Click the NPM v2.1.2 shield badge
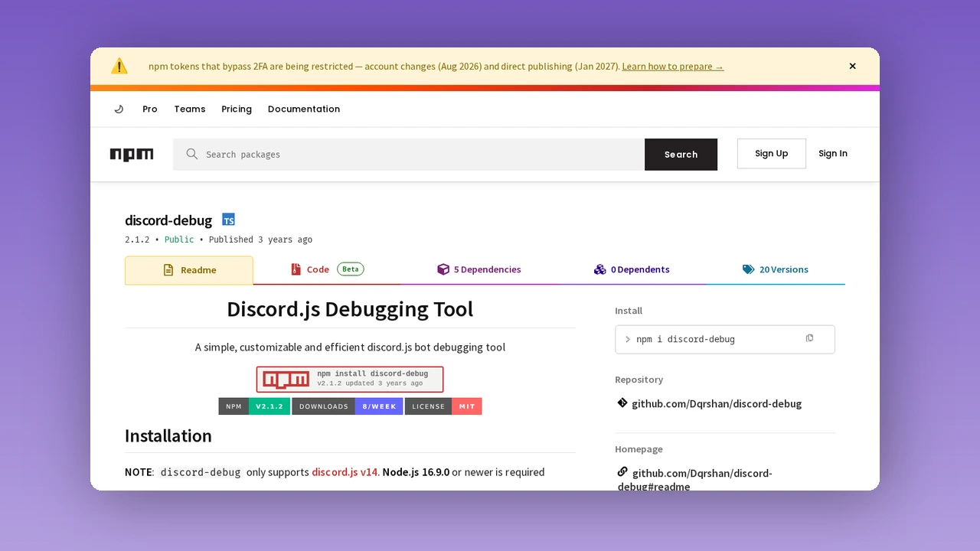980x551 pixels. click(x=254, y=406)
